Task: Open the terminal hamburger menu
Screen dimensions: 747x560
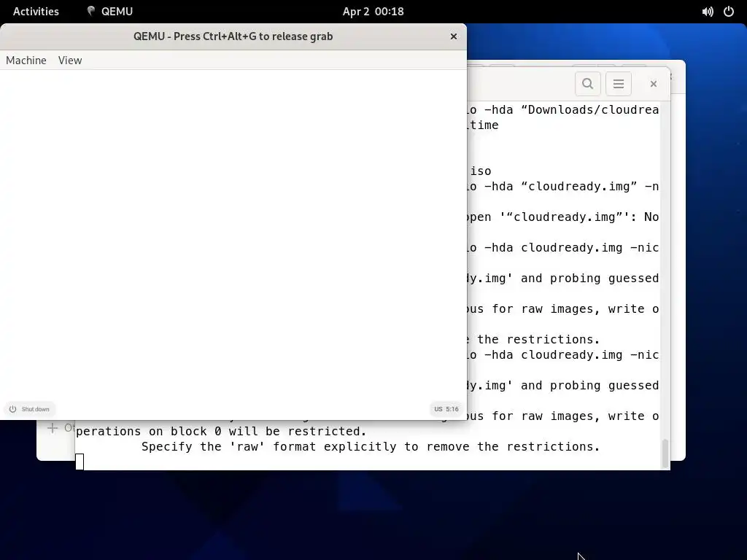Action: [x=619, y=84]
